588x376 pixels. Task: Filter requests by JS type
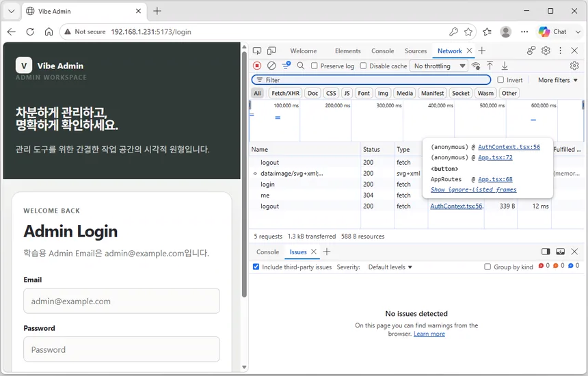pyautogui.click(x=347, y=93)
